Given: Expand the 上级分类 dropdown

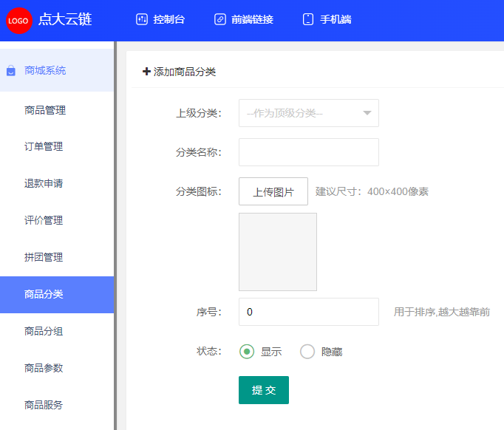Looking at the screenshot, I should pos(309,113).
